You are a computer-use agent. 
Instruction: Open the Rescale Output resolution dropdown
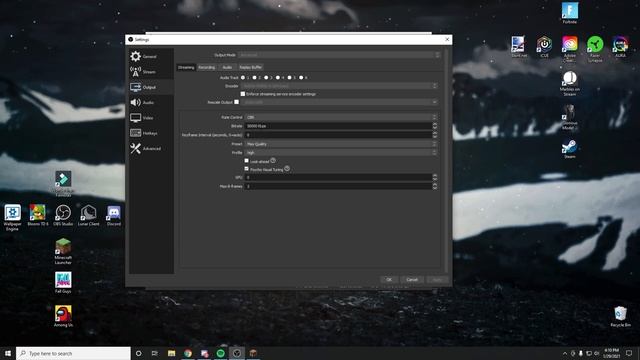pos(340,102)
